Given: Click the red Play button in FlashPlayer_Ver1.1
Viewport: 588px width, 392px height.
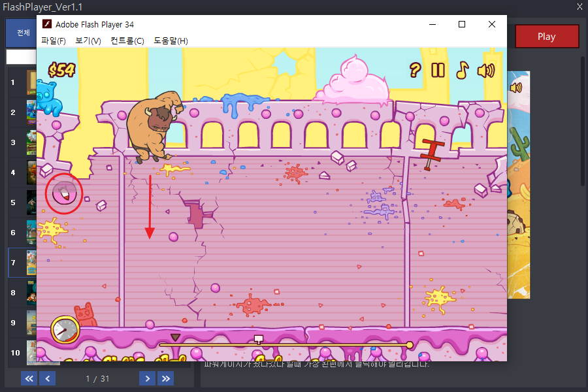Looking at the screenshot, I should [547, 37].
